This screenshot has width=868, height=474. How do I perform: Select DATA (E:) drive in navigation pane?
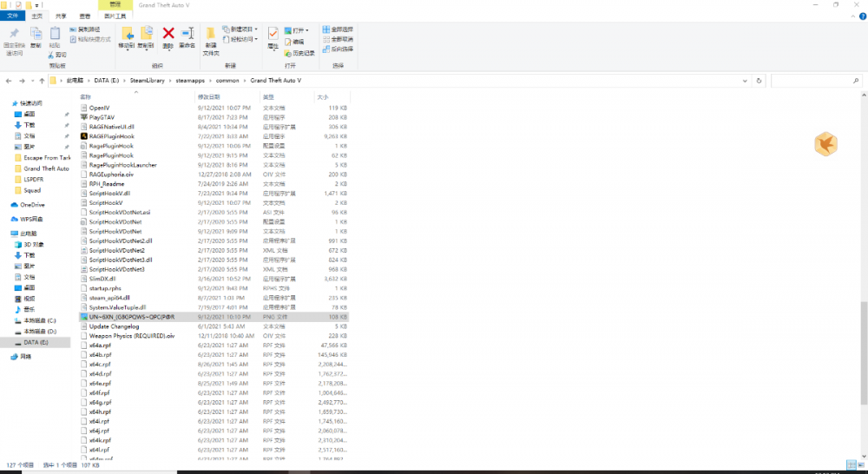tap(36, 343)
